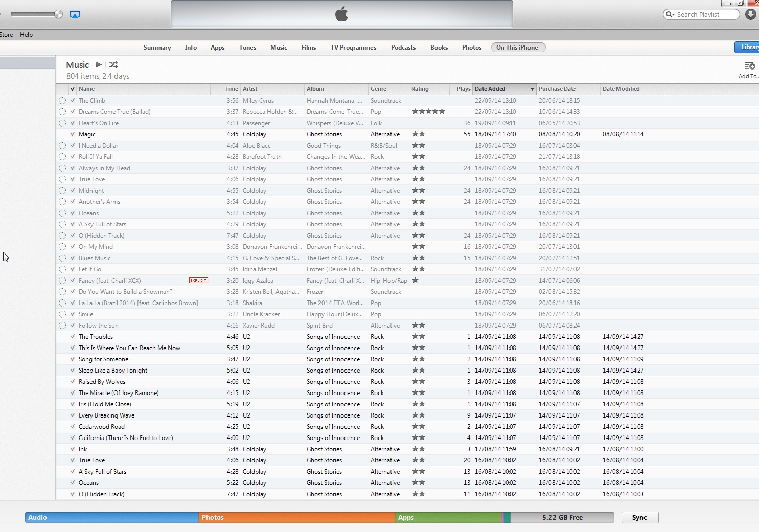Click the pending sync circle beside Midnight
Image resolution: width=759 pixels, height=532 pixels.
click(x=62, y=191)
